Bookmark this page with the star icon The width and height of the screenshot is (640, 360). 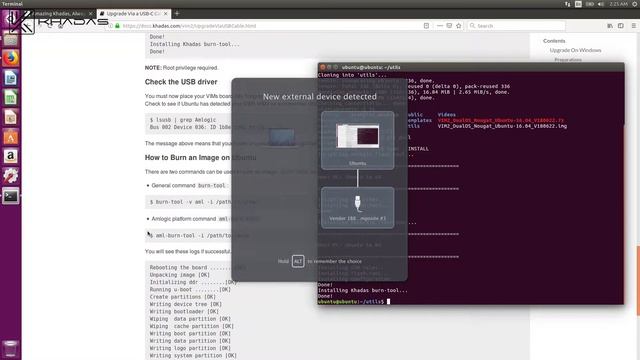coord(459,26)
